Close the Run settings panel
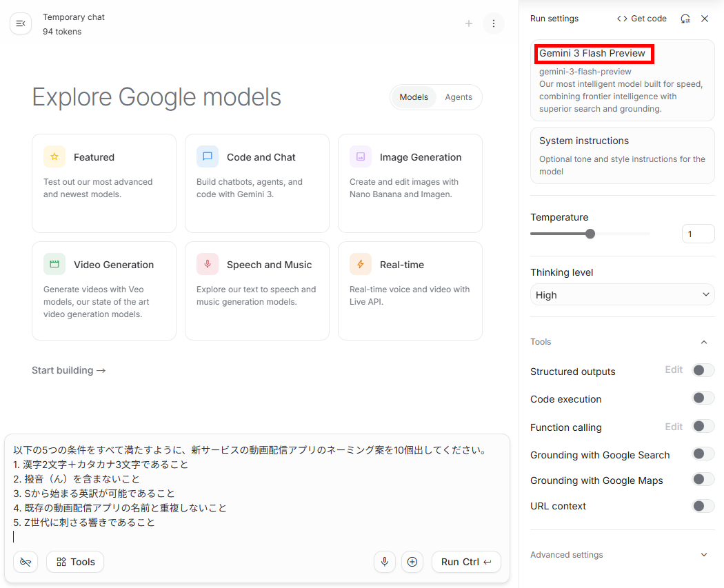The image size is (724, 588). click(x=705, y=19)
